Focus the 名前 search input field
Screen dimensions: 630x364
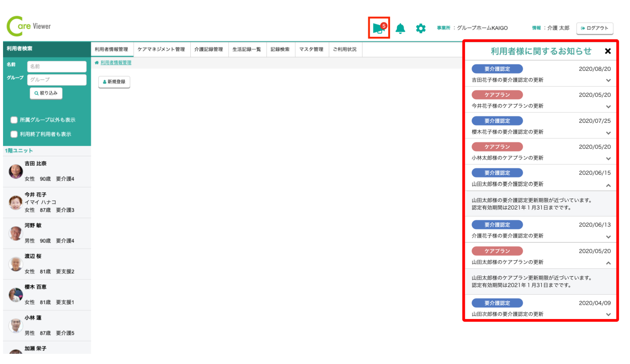click(x=56, y=67)
